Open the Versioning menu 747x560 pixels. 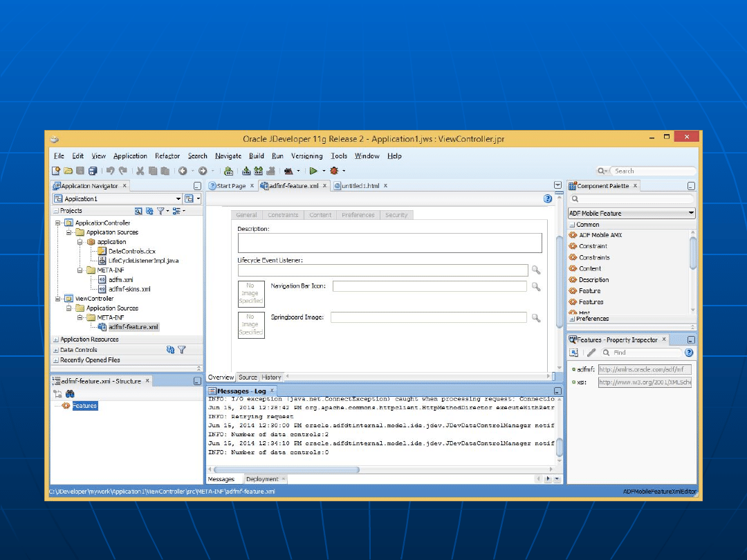pyautogui.click(x=307, y=156)
